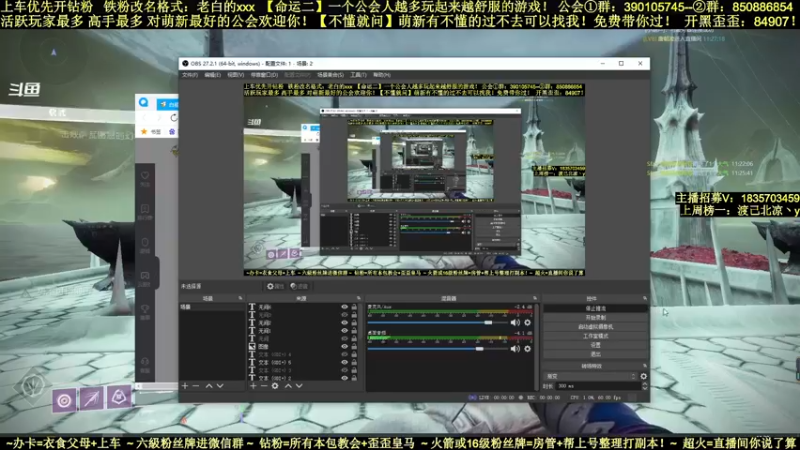Open source 滤镜 filters button above the Scenes panel
Screen dimensions: 800x450
coord(299,286)
